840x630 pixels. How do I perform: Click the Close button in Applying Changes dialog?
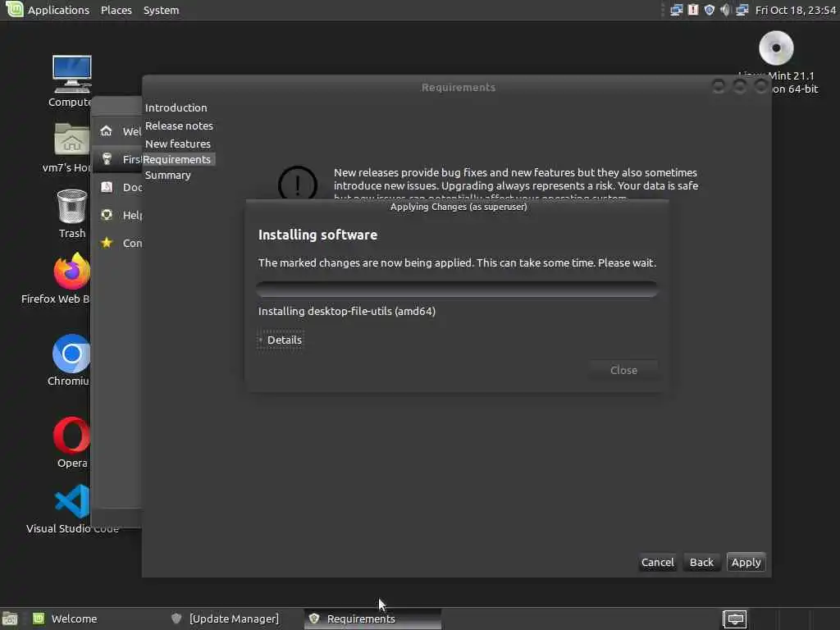[x=623, y=370]
